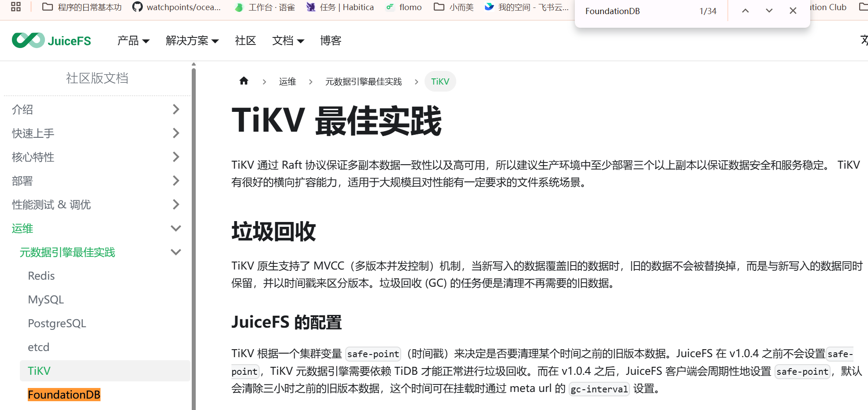This screenshot has width=868, height=410.
Task: Go to the 博客 page
Action: click(x=331, y=41)
